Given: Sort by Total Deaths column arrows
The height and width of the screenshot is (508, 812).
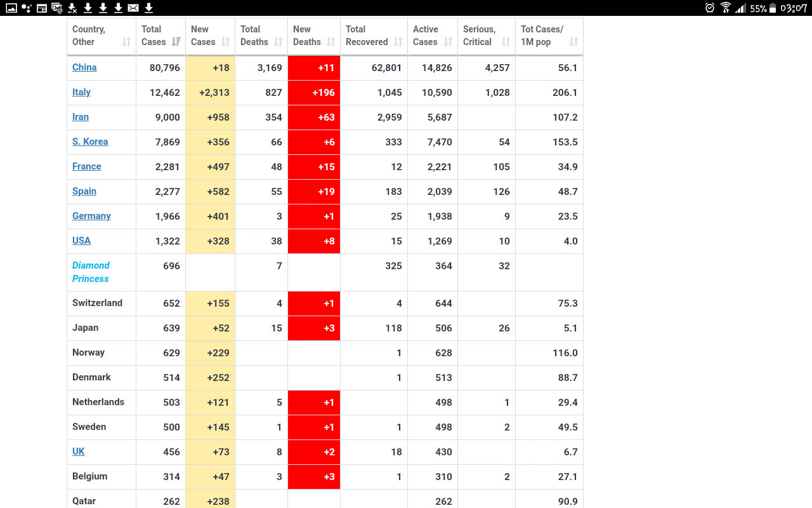Looking at the screenshot, I should point(278,42).
